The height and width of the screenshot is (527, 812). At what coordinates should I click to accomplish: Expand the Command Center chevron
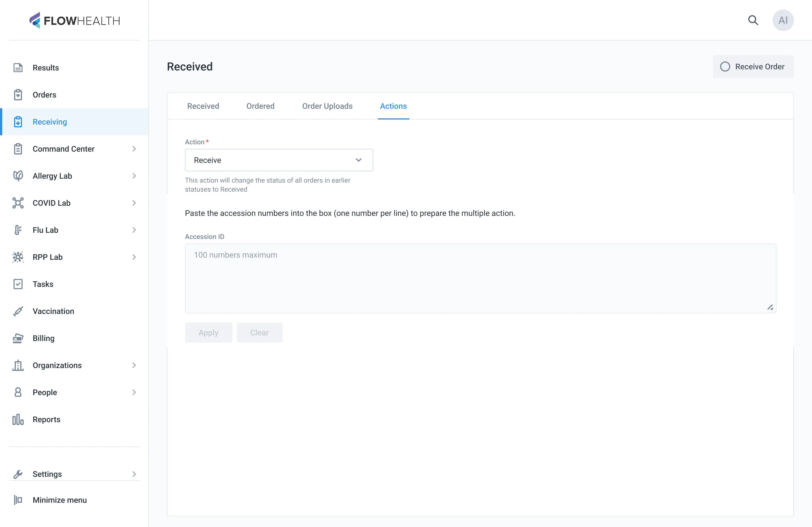point(134,149)
